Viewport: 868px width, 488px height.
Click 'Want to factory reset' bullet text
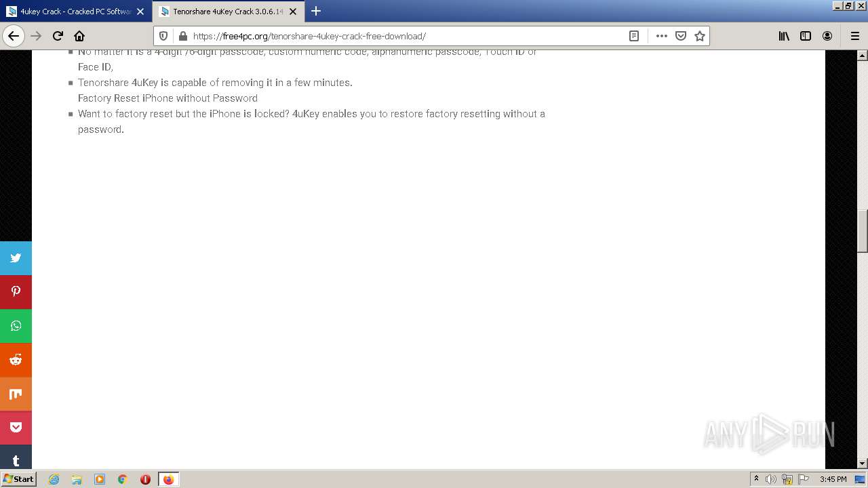point(311,121)
